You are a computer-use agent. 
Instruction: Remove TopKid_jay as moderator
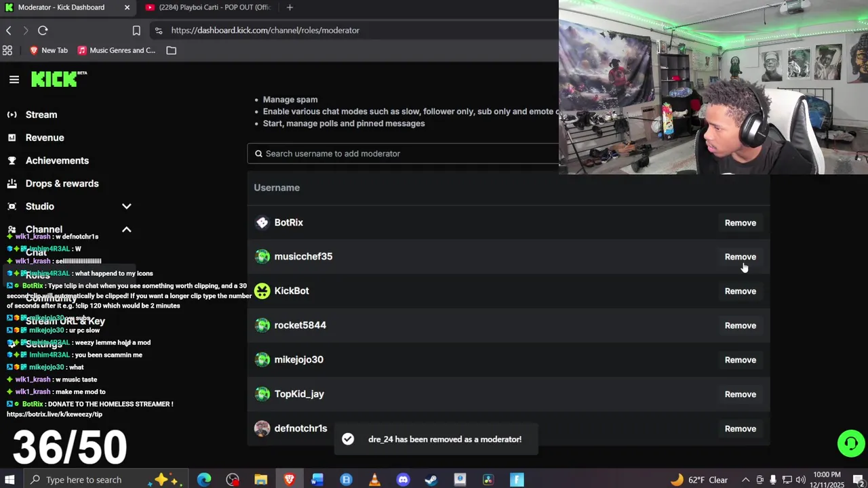[x=740, y=394]
